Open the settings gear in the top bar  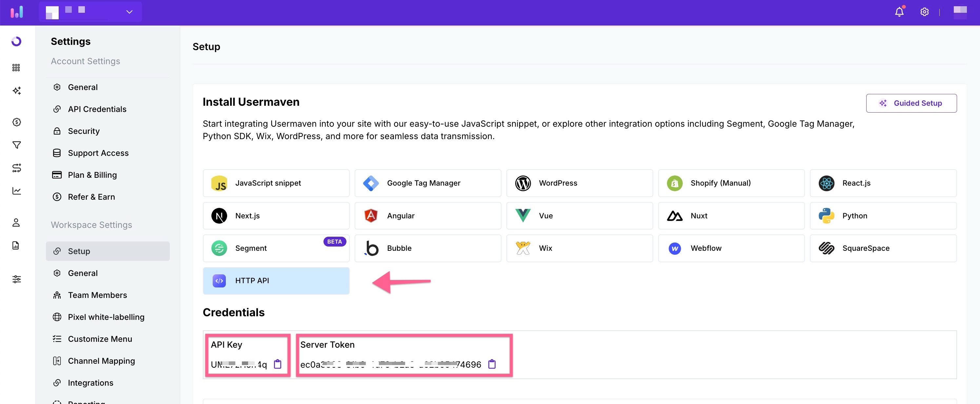pyautogui.click(x=925, y=12)
